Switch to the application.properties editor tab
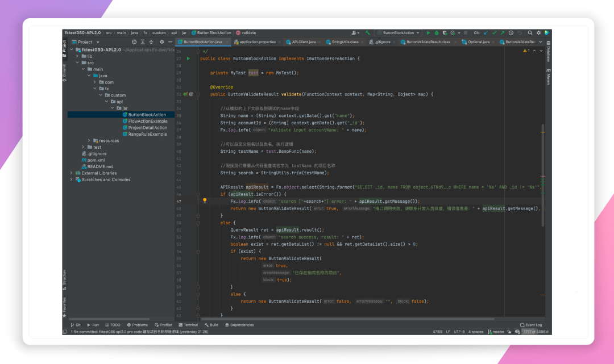Viewport: 614px width, 364px height. tap(257, 42)
